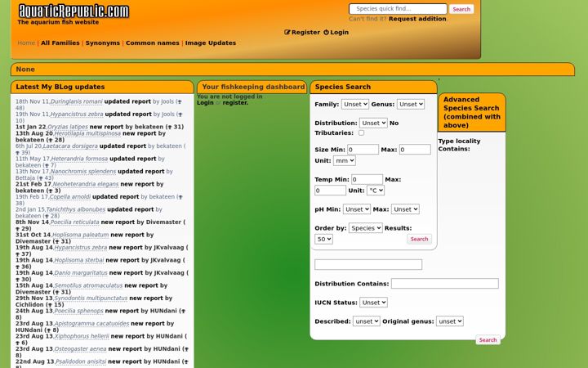Viewport: 588px width, 368px height.
Task: Click the Size Max input field
Action: [x=415, y=150]
